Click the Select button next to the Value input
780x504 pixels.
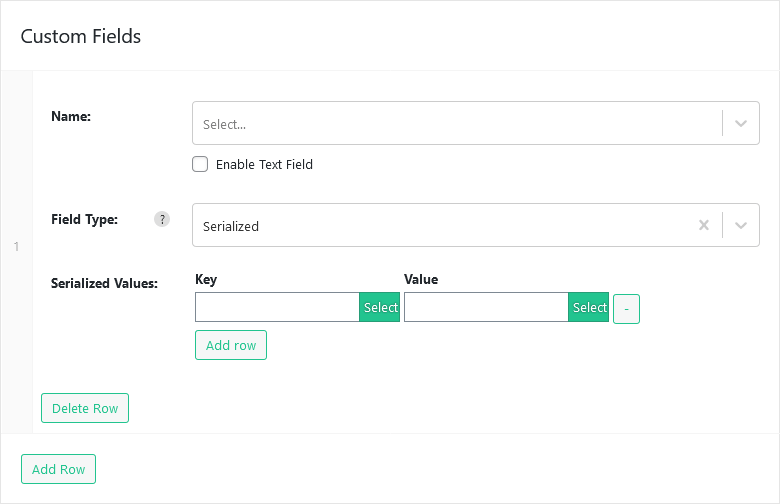coord(588,307)
